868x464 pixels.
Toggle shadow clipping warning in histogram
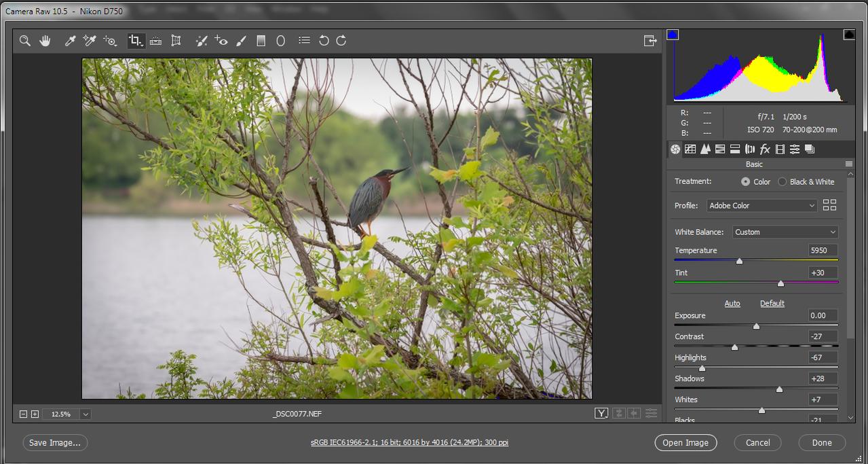673,35
